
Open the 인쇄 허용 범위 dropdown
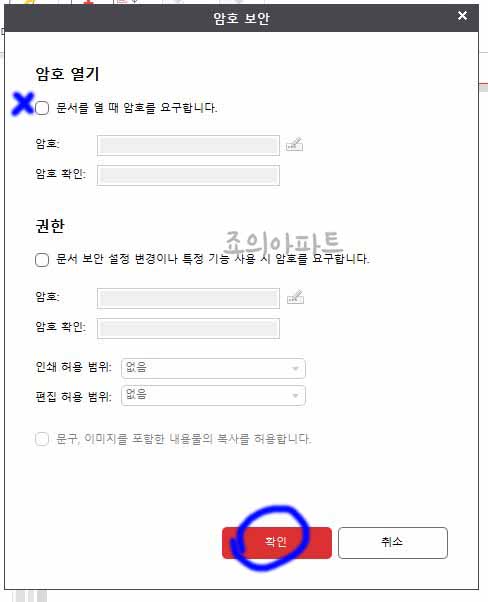(213, 369)
